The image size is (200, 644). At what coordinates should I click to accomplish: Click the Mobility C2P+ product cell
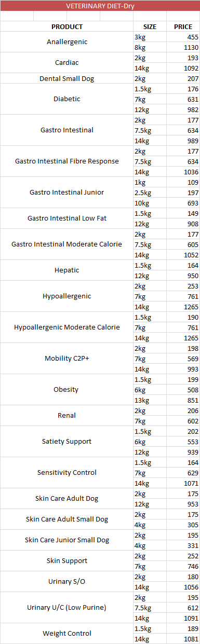pyautogui.click(x=66, y=359)
